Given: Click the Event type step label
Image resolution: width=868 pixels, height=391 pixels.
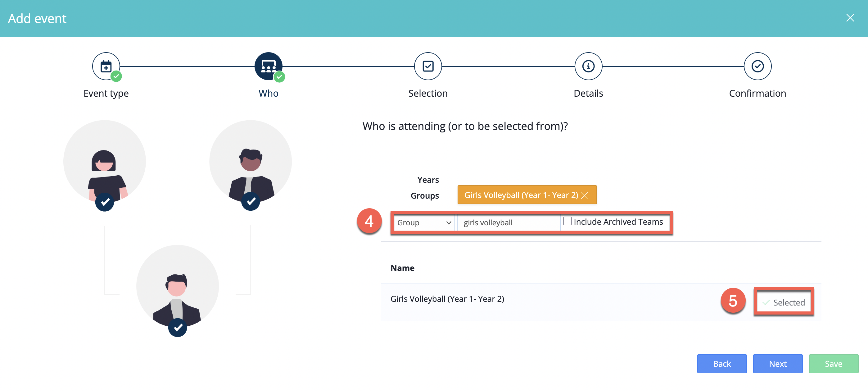Looking at the screenshot, I should click(106, 94).
